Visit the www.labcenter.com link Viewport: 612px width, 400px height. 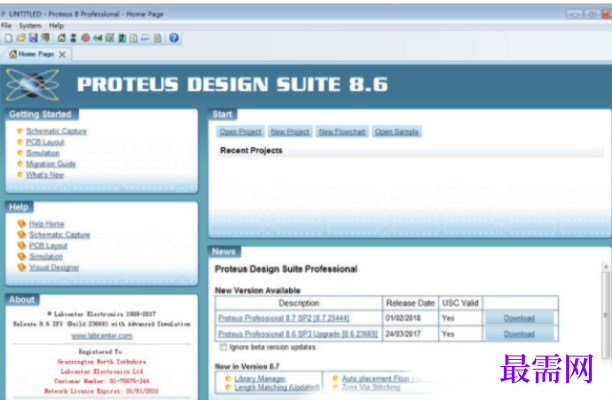point(102,336)
